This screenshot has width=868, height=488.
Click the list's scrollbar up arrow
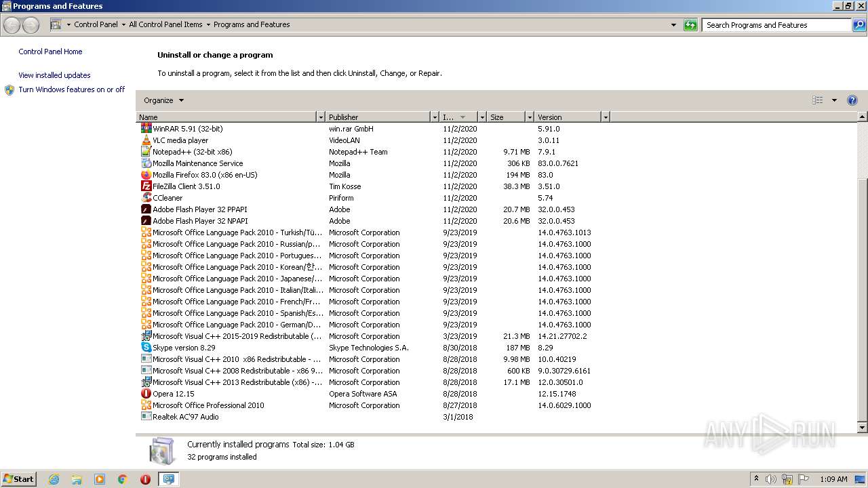pyautogui.click(x=863, y=117)
